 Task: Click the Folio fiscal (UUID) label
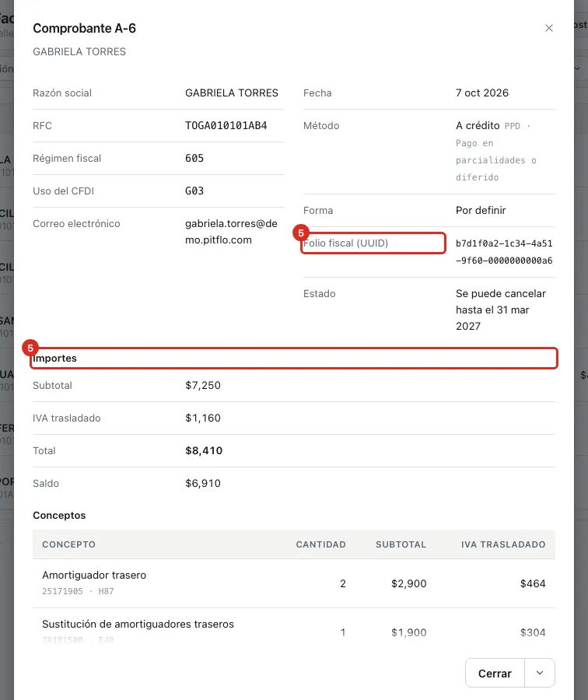click(345, 243)
